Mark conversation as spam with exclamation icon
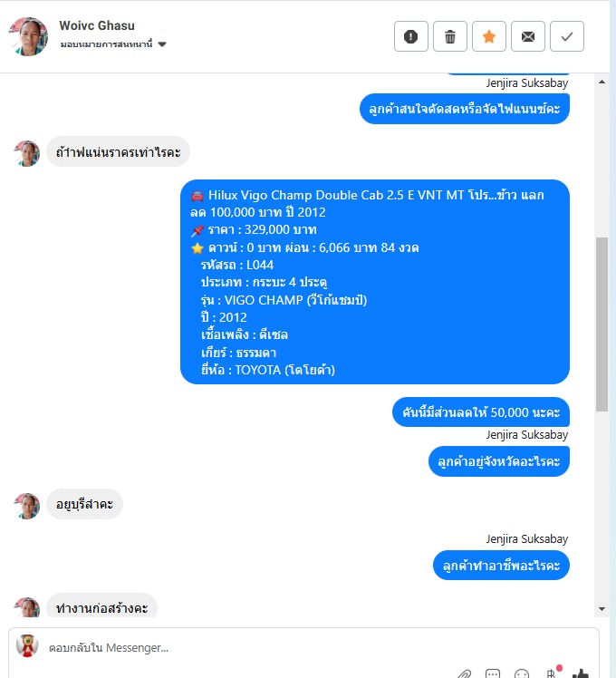Screen dimensions: 616x678 [410, 36]
